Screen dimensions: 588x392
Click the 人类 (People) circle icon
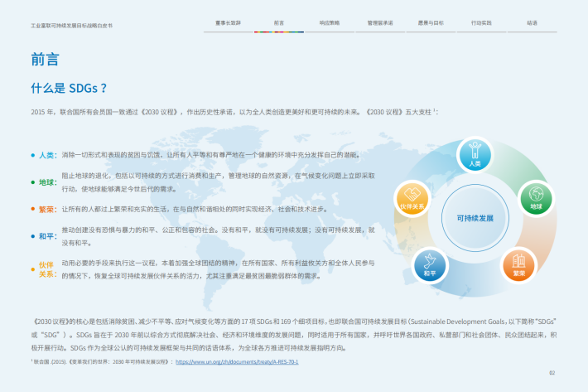[x=475, y=153]
